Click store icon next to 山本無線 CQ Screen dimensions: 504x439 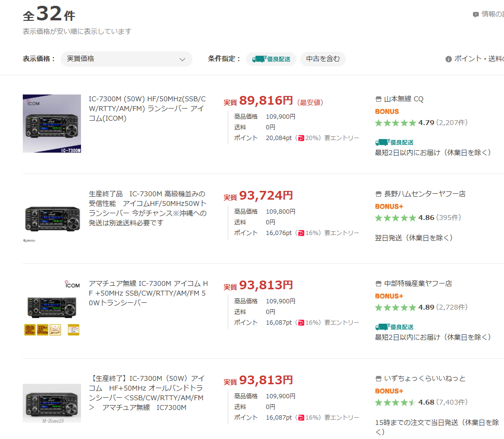point(379,99)
